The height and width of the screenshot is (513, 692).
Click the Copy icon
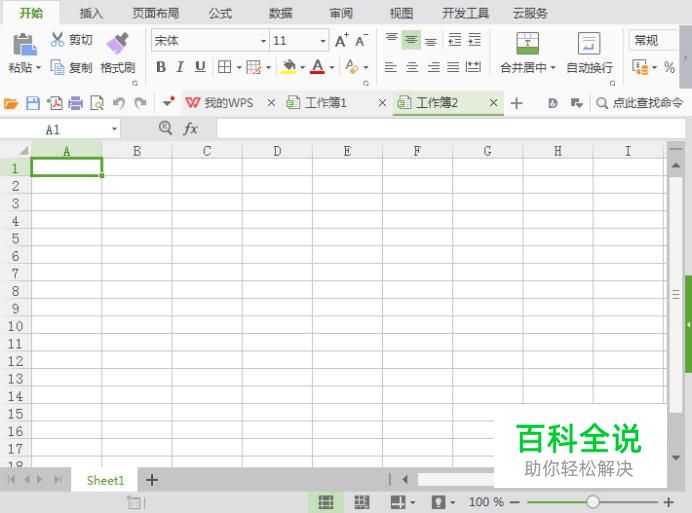coord(57,68)
